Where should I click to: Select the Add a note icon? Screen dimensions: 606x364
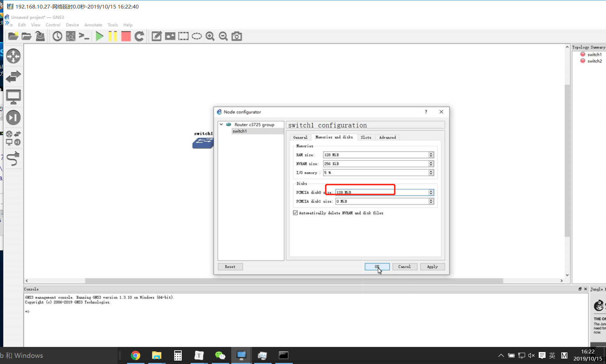tap(156, 36)
